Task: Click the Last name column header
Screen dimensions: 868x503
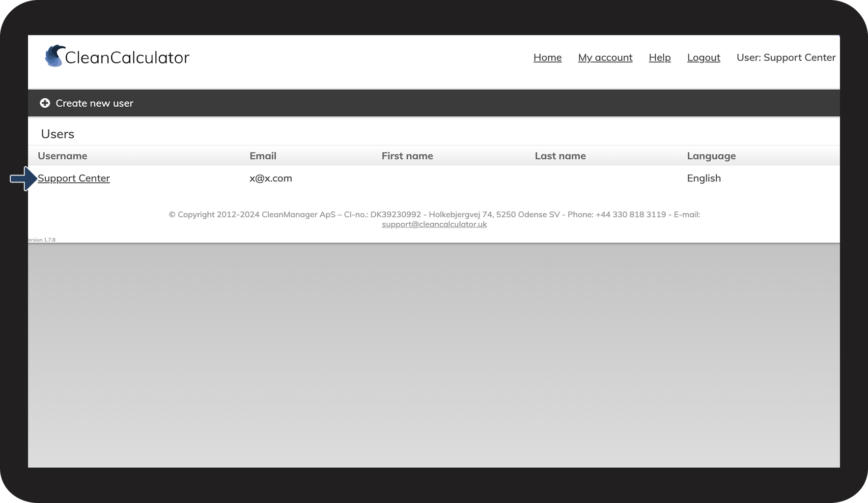Action: point(560,156)
